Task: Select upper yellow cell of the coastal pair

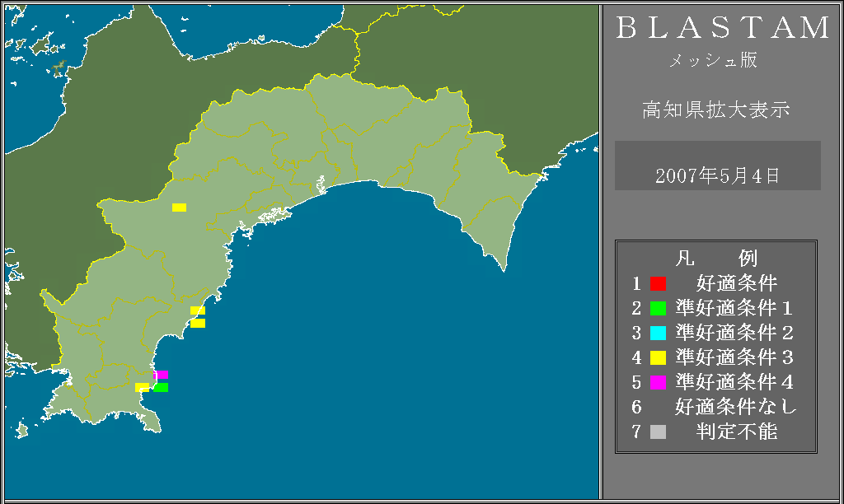Action: click(198, 310)
